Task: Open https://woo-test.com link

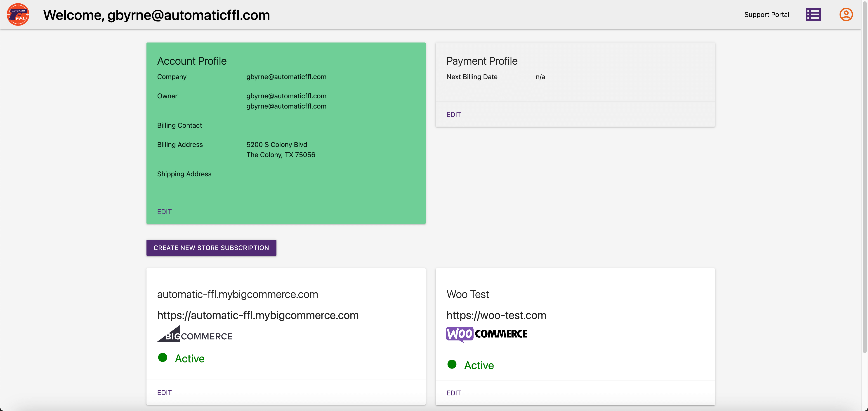Action: click(496, 315)
